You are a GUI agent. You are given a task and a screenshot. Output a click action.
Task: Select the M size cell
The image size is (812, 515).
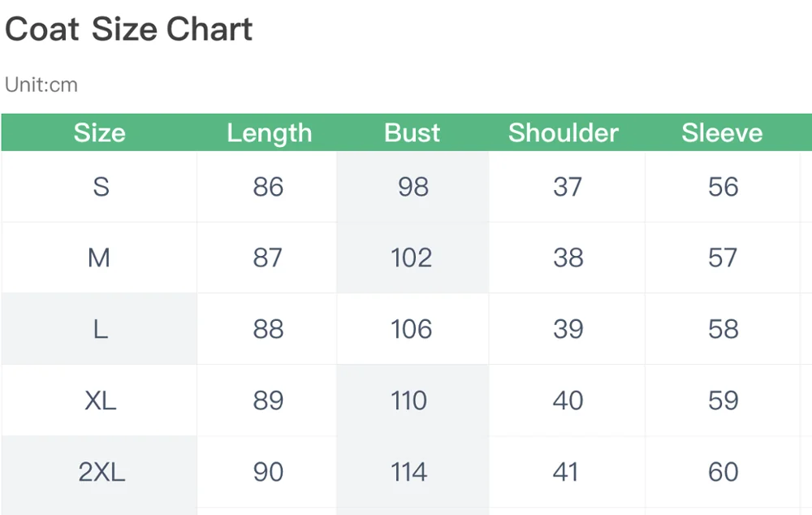coord(100,258)
